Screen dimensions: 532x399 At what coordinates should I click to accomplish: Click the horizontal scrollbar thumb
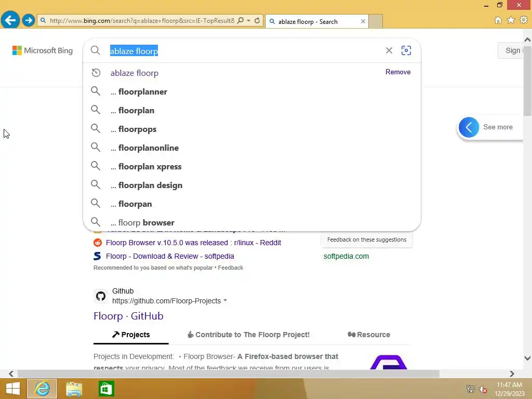click(x=229, y=374)
